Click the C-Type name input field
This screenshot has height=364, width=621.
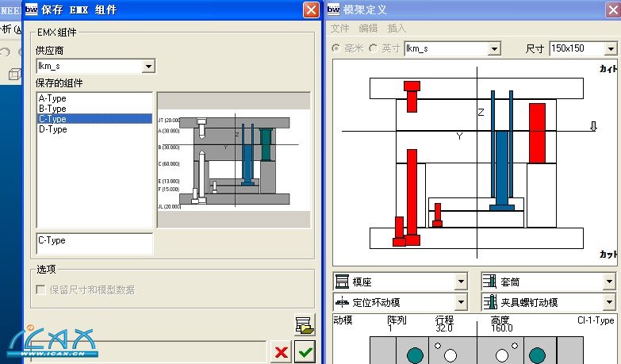(94, 243)
